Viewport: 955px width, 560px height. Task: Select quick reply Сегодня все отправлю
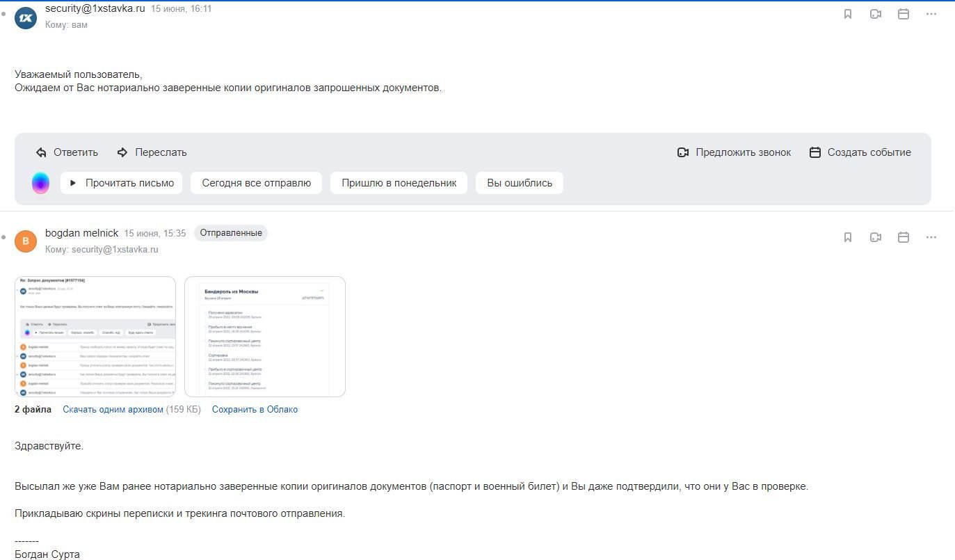point(256,183)
